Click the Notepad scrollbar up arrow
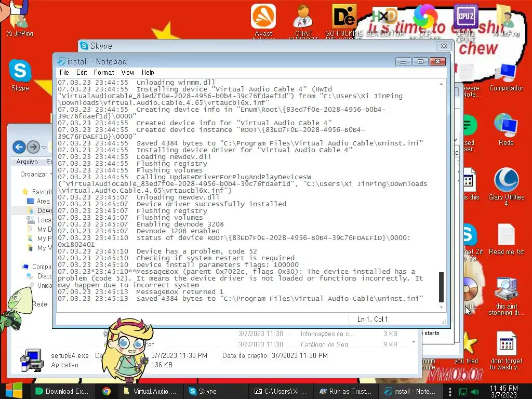Screen dimensions: 532x399 (441, 84)
